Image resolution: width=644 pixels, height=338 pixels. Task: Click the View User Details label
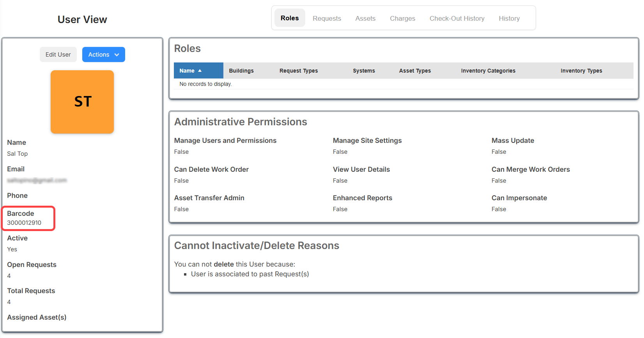[x=361, y=169]
